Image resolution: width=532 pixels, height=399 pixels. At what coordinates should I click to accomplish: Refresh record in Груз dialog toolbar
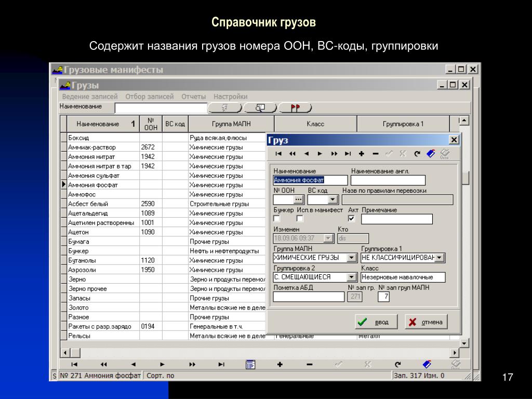coord(417,154)
